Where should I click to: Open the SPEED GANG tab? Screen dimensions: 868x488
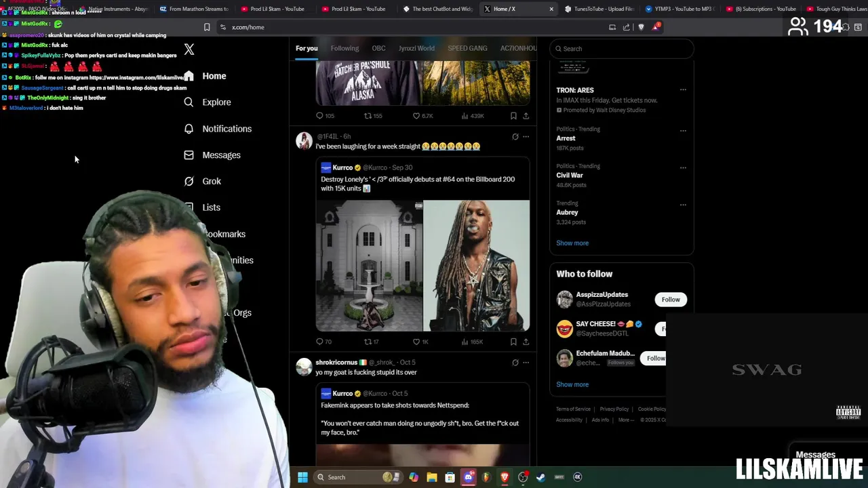[x=467, y=48]
